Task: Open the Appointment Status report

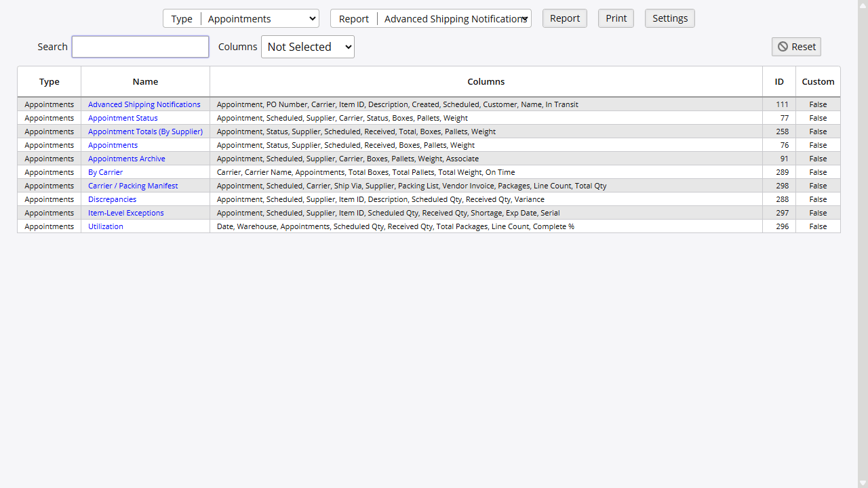Action: 123,118
